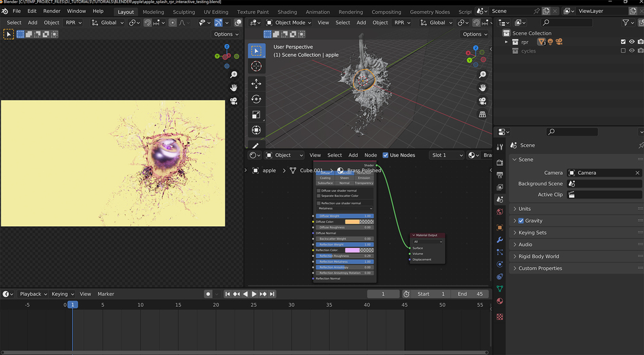Screen dimensions: 644x355
Task: Open the Modifier properties wrench tab
Action: click(500, 240)
